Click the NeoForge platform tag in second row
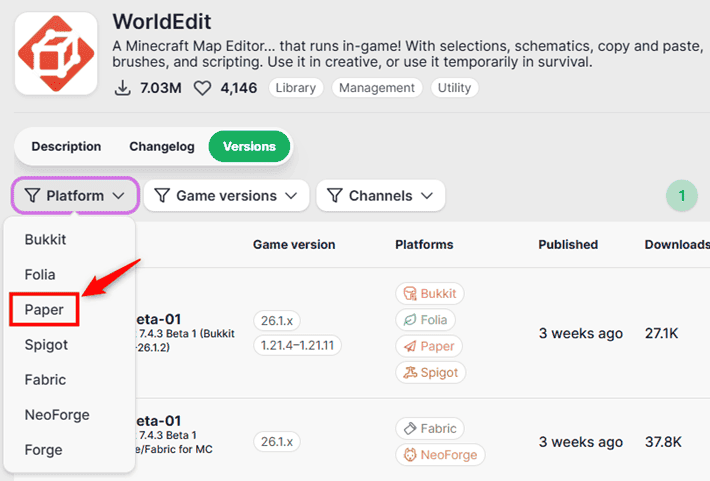The width and height of the screenshot is (710, 481). pyautogui.click(x=440, y=454)
